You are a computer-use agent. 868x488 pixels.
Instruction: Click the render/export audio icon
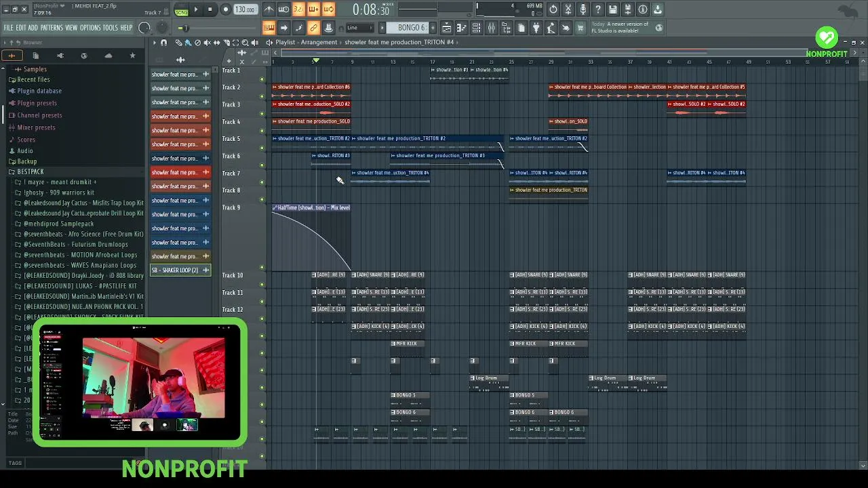tap(628, 9)
